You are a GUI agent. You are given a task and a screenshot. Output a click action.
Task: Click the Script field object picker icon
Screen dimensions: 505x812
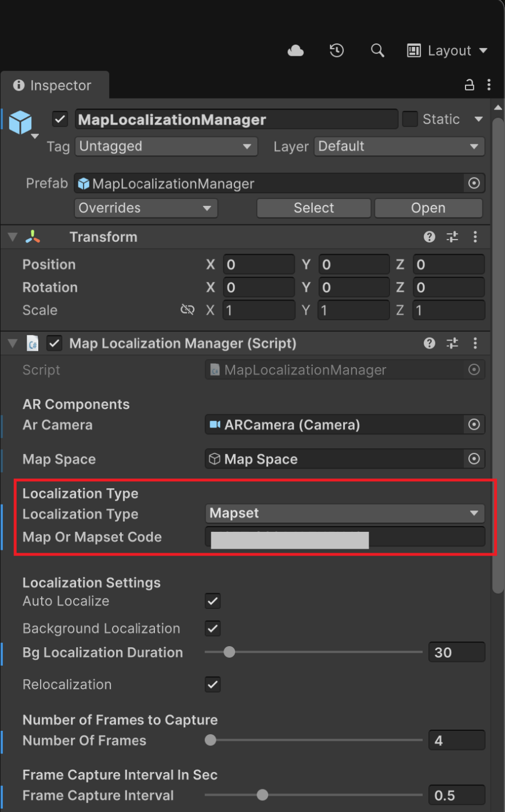(x=474, y=369)
